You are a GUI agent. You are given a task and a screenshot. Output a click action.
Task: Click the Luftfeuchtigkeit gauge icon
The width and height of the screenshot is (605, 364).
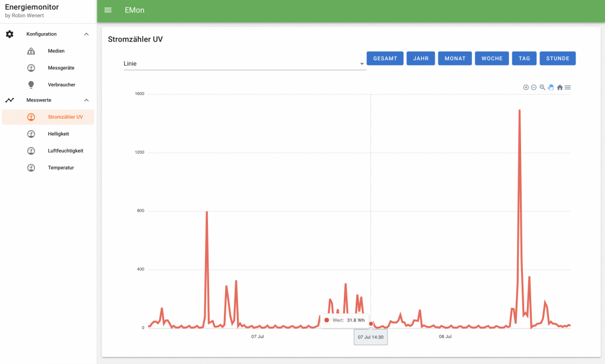point(31,151)
